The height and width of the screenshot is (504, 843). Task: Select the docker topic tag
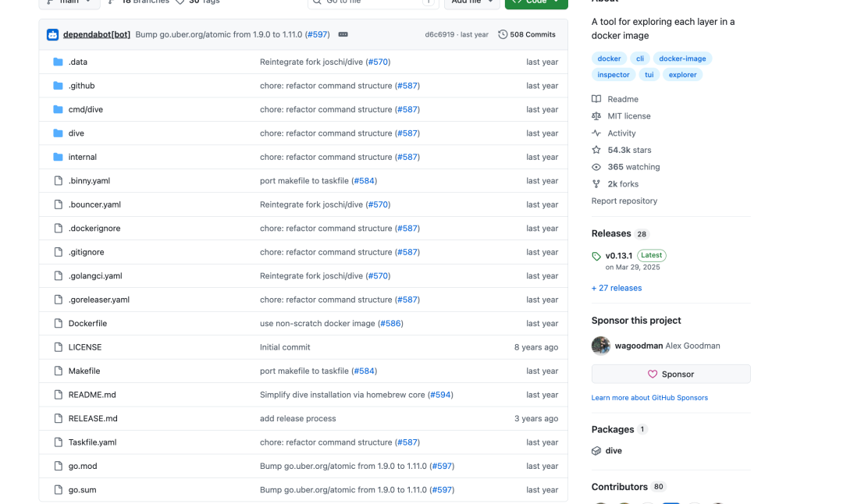tap(609, 58)
